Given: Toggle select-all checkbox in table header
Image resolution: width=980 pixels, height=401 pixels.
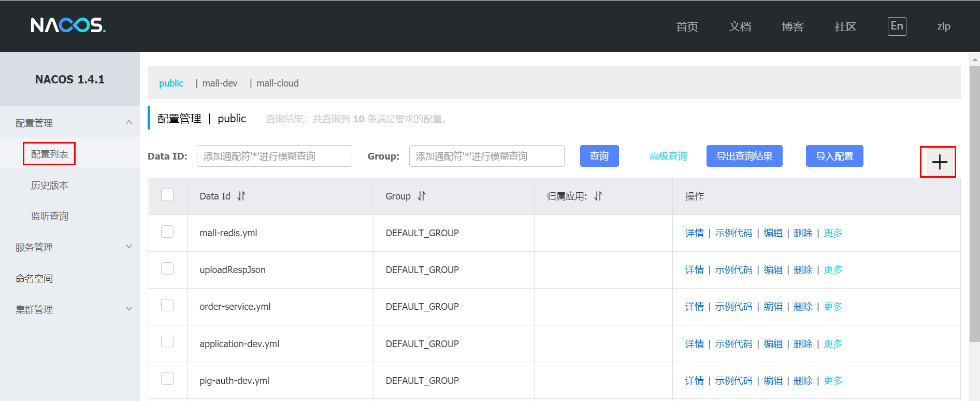Looking at the screenshot, I should tap(167, 195).
